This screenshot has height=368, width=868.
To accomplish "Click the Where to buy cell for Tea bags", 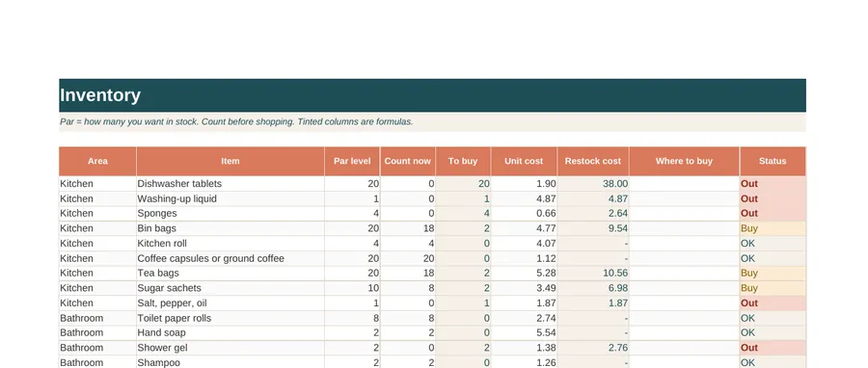I will (684, 273).
